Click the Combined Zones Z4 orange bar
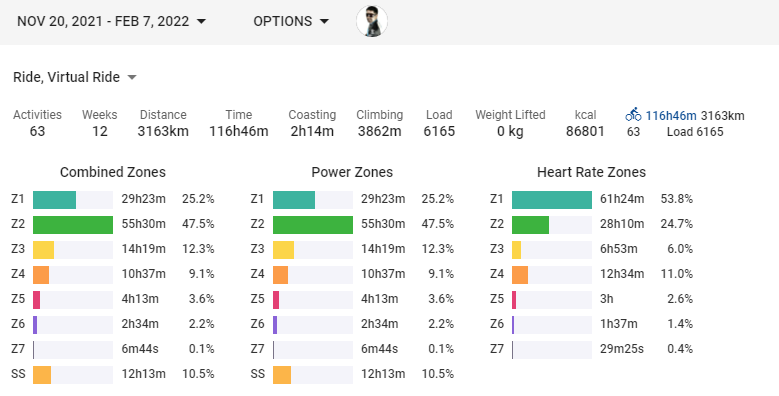This screenshot has height=396, width=779. 41,275
